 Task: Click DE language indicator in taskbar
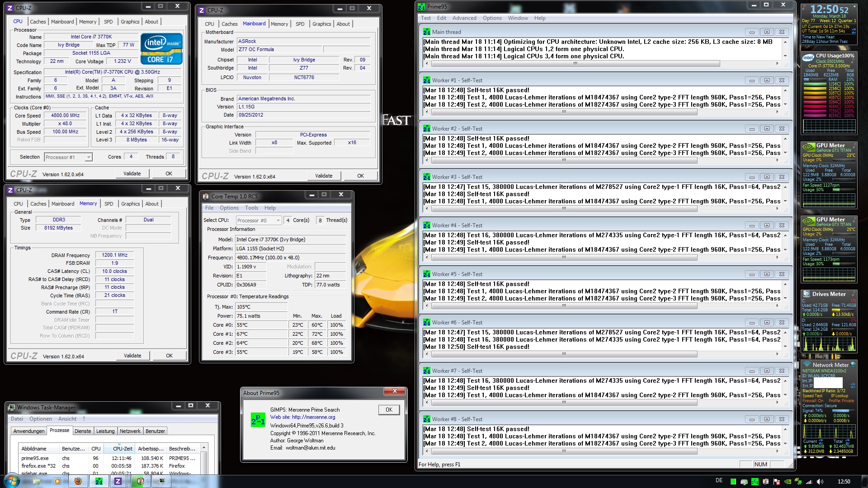coord(719,480)
